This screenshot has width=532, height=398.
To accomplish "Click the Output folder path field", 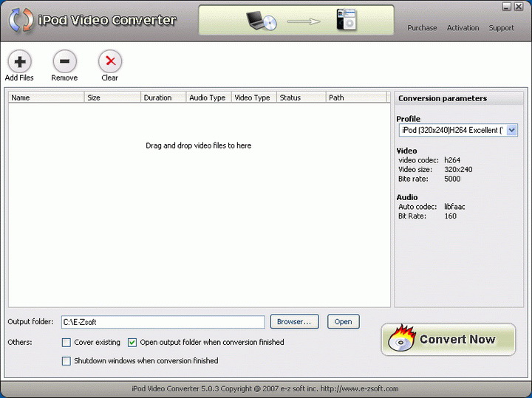I will click(x=163, y=322).
